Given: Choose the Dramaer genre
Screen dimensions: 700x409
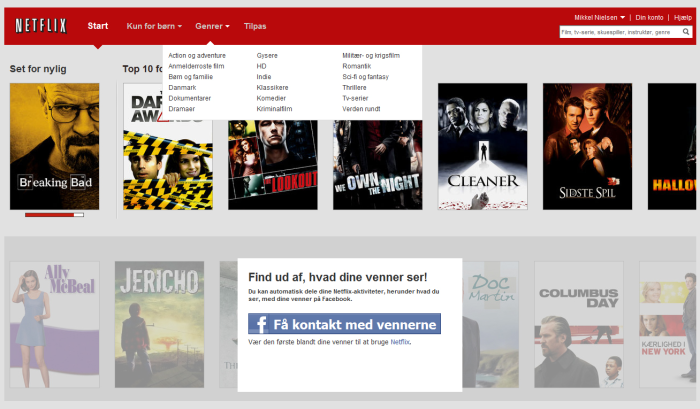Looking at the screenshot, I should pos(181,109).
